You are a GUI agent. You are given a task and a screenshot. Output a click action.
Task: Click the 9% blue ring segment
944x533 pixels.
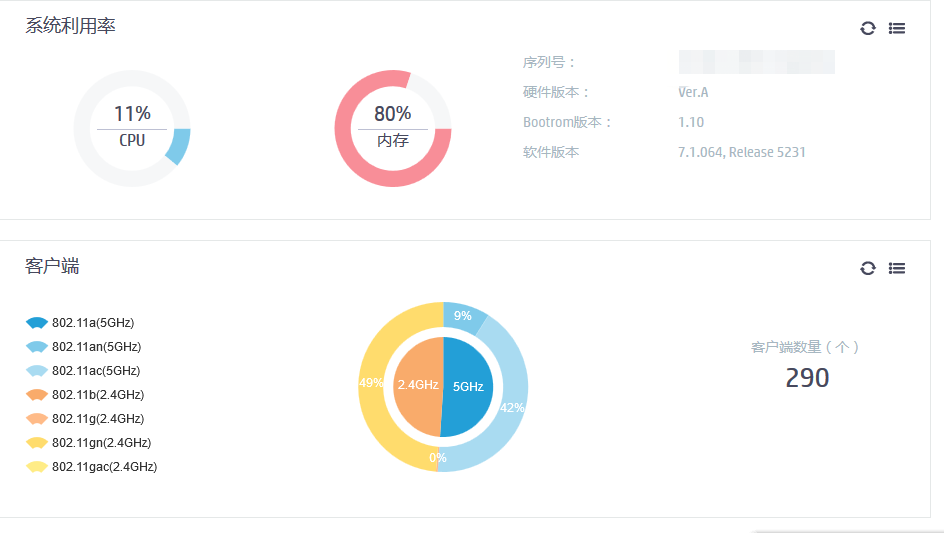tap(463, 316)
